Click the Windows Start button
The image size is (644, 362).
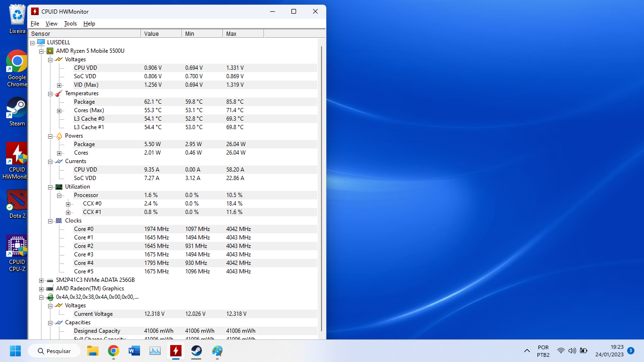(x=16, y=351)
